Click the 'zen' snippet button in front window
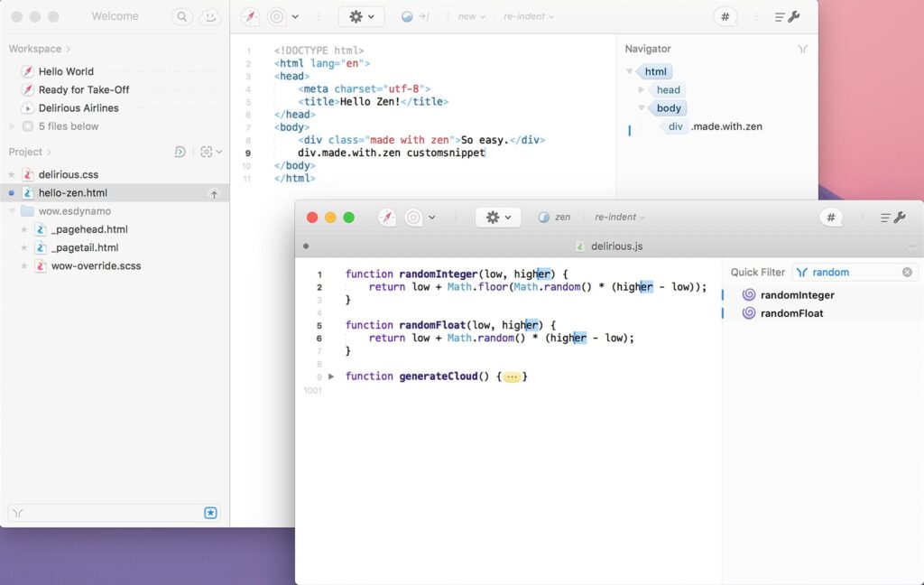The image size is (924, 585). [x=554, y=217]
